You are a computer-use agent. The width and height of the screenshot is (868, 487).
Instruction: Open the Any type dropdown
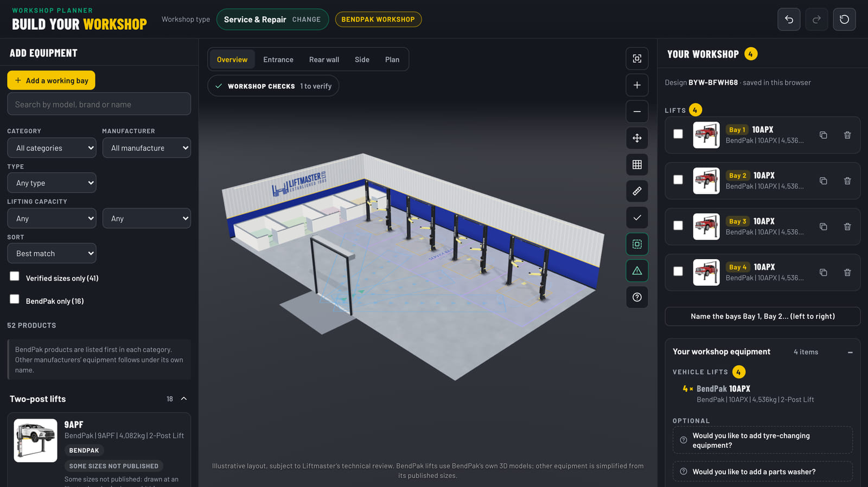click(52, 183)
